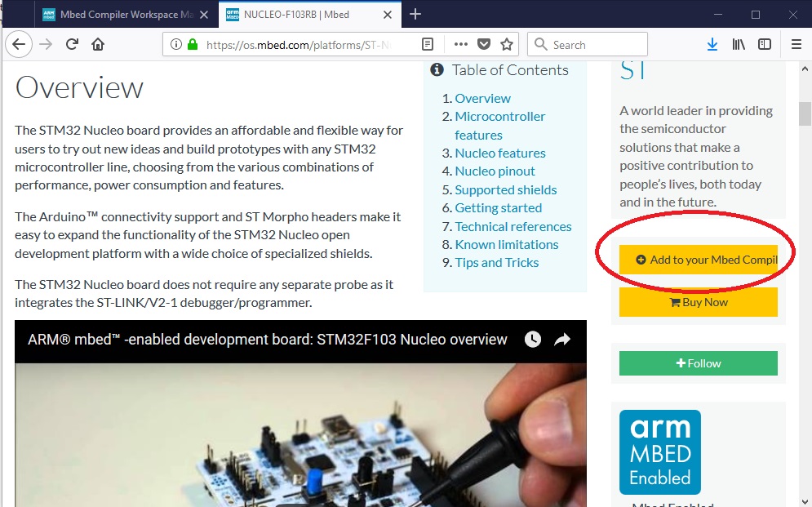Switch to Mbed Compiler Workspace tab
The height and width of the screenshot is (507, 812).
coord(126,15)
